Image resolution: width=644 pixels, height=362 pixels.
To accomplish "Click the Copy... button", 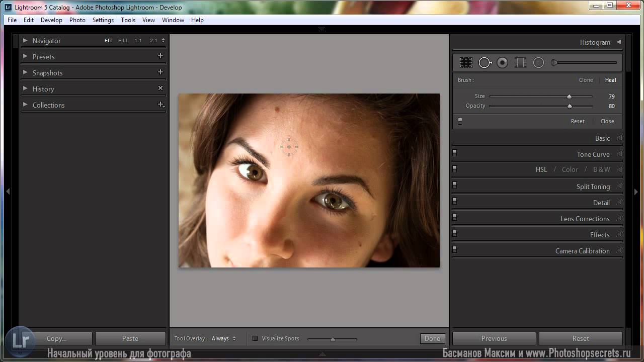I will [x=56, y=338].
